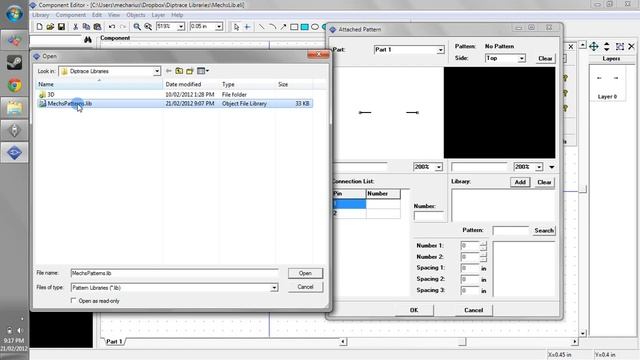Open the Component menu

[x=71, y=15]
